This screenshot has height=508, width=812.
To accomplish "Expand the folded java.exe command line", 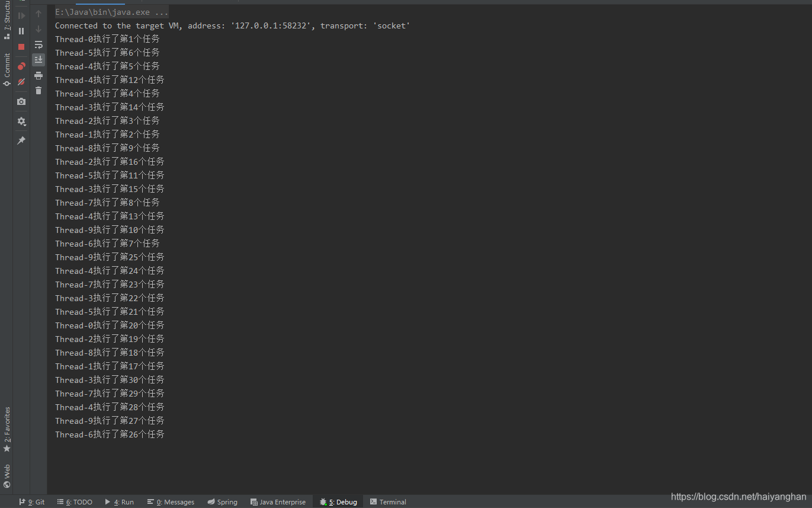I will coord(111,12).
